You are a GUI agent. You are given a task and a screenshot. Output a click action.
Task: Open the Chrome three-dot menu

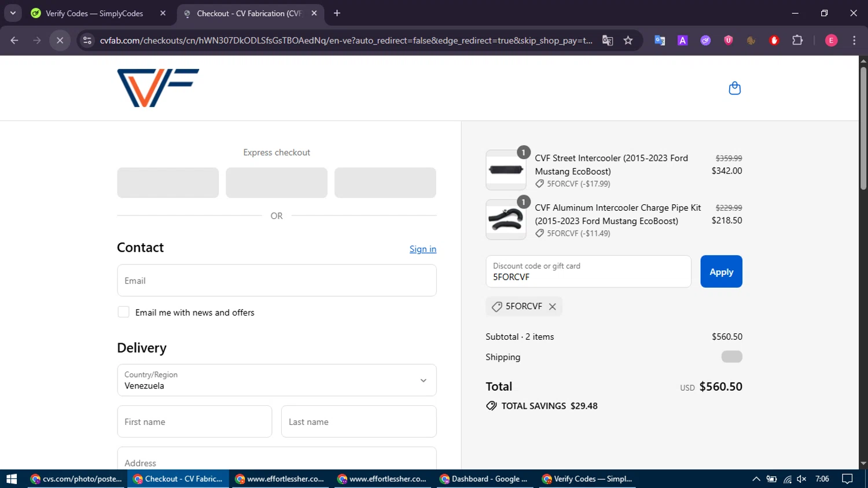coord(854,41)
